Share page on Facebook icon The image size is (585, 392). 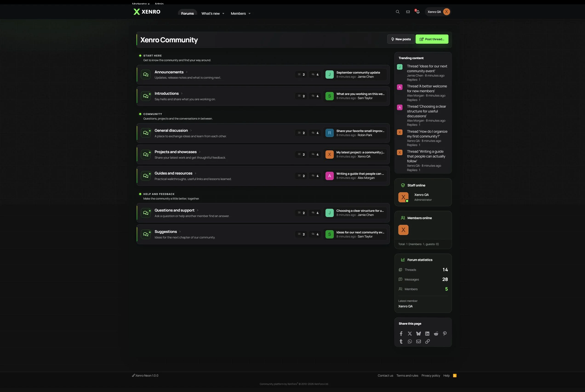tap(401, 334)
